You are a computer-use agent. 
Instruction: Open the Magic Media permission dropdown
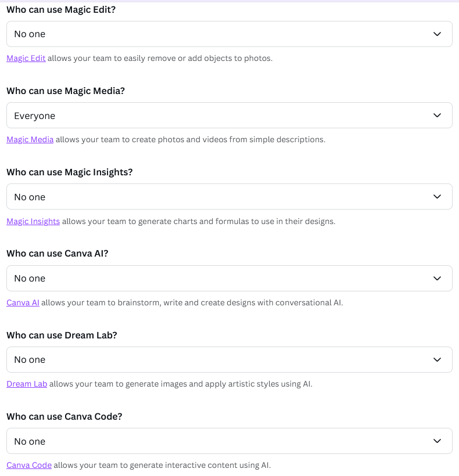click(x=229, y=116)
